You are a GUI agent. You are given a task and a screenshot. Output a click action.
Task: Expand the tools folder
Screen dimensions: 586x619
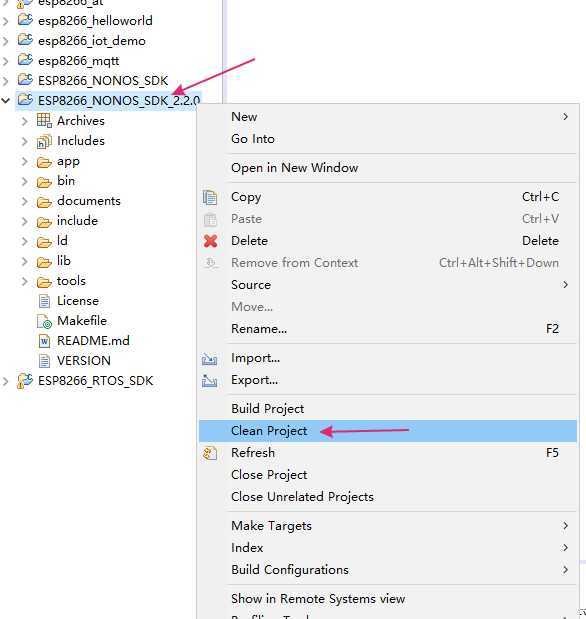tap(24, 281)
